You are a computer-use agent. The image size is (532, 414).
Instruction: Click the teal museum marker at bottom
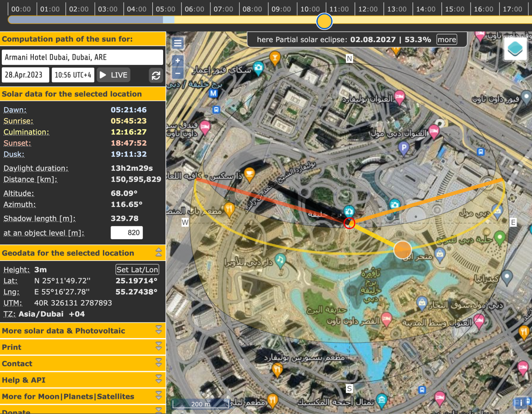[382, 400]
